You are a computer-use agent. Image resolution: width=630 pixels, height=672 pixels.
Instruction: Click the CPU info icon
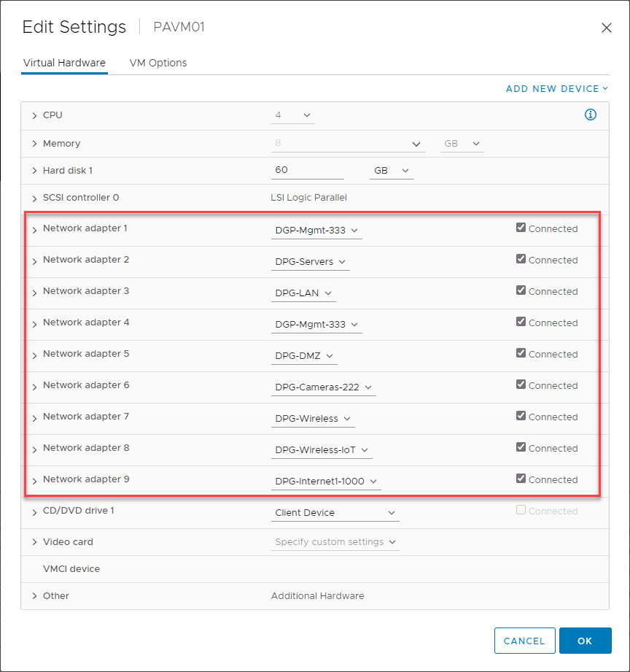pos(591,115)
